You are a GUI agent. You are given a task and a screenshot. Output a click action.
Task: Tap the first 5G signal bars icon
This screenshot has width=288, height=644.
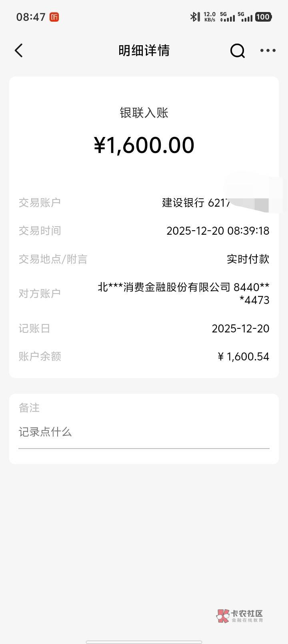coord(228,17)
